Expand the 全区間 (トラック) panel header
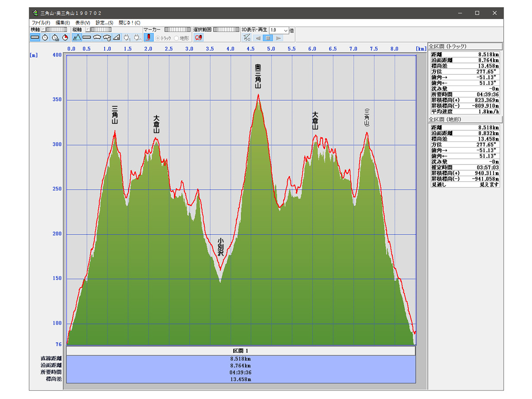The height and width of the screenshot is (399, 532). tap(465, 46)
